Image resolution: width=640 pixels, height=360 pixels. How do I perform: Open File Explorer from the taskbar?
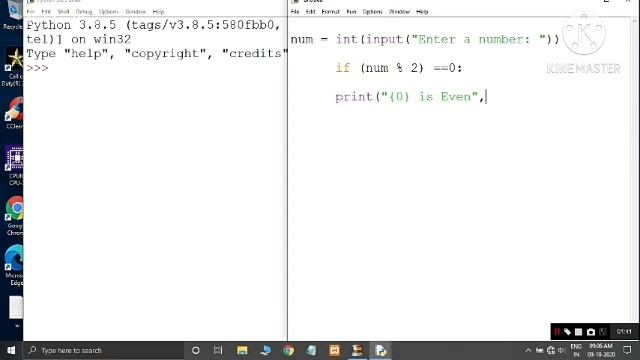click(242, 350)
